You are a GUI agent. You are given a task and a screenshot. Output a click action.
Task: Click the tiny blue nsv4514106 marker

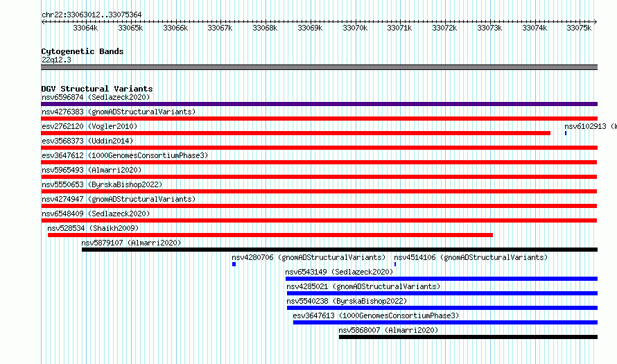point(395,264)
